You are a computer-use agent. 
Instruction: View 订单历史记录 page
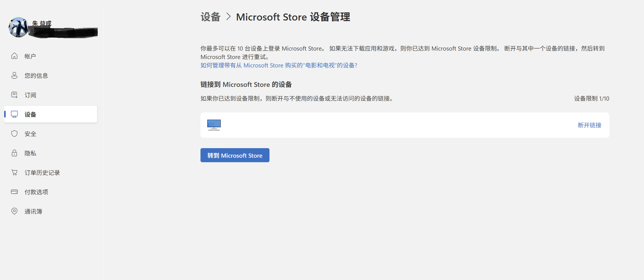[x=51, y=173]
